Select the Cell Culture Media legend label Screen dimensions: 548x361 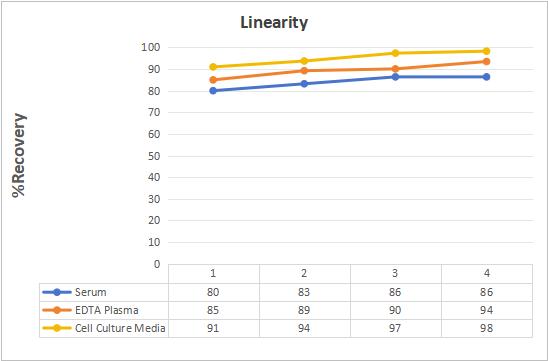pos(120,328)
